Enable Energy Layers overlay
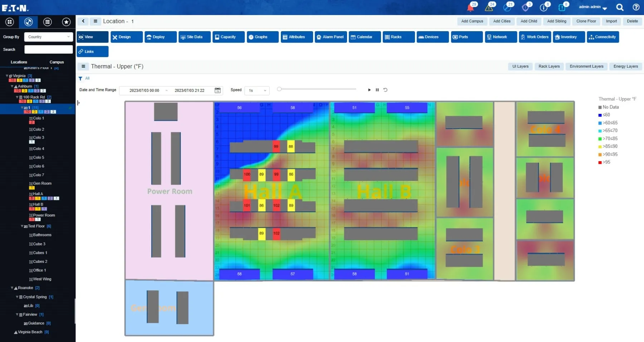 (x=626, y=66)
